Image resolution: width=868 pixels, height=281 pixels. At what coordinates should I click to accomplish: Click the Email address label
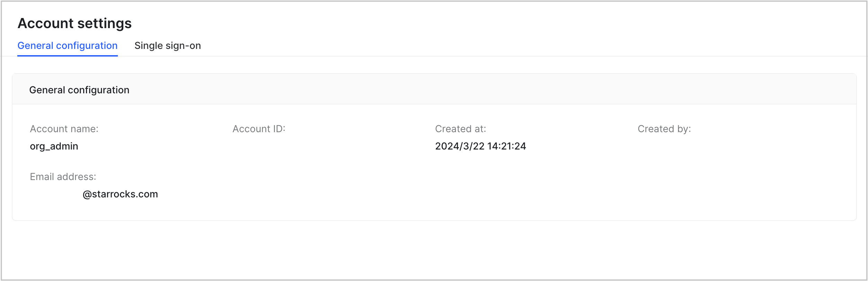coord(62,176)
